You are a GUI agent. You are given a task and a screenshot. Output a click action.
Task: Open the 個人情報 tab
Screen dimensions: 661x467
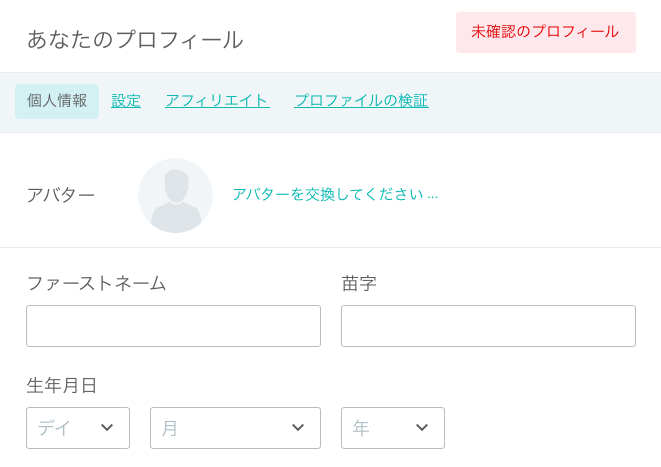click(x=57, y=101)
